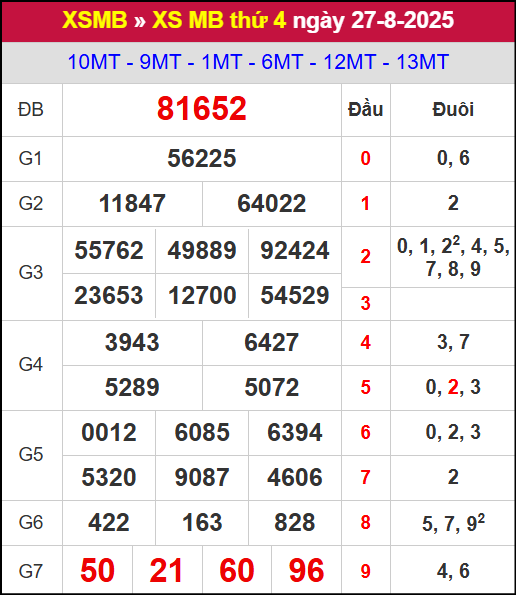516x595 pixels.
Task: Click the special prize number 81652
Action: 202,109
